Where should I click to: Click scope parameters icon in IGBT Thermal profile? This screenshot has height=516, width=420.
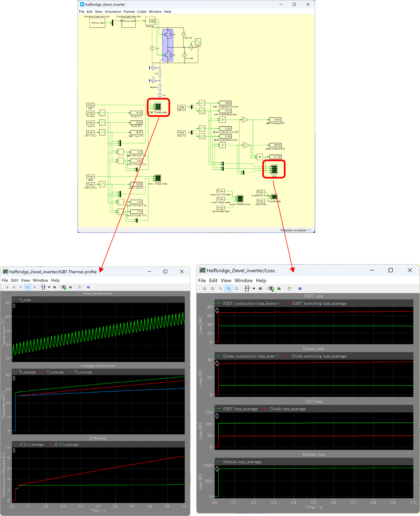[79, 287]
